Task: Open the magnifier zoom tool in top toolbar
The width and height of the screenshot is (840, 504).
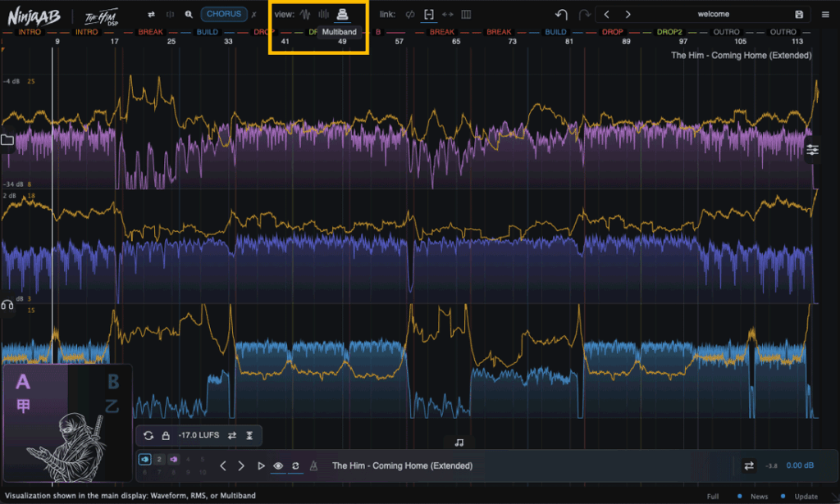Action: pyautogui.click(x=189, y=15)
